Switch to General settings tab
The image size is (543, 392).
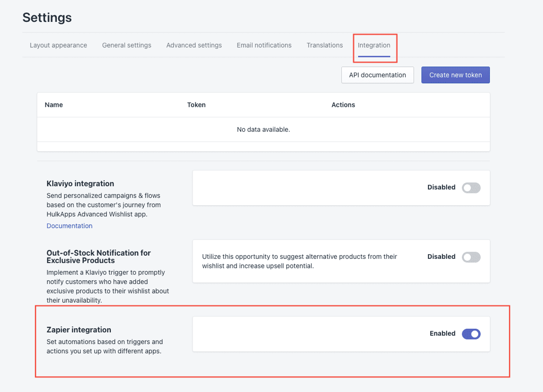pyautogui.click(x=126, y=45)
